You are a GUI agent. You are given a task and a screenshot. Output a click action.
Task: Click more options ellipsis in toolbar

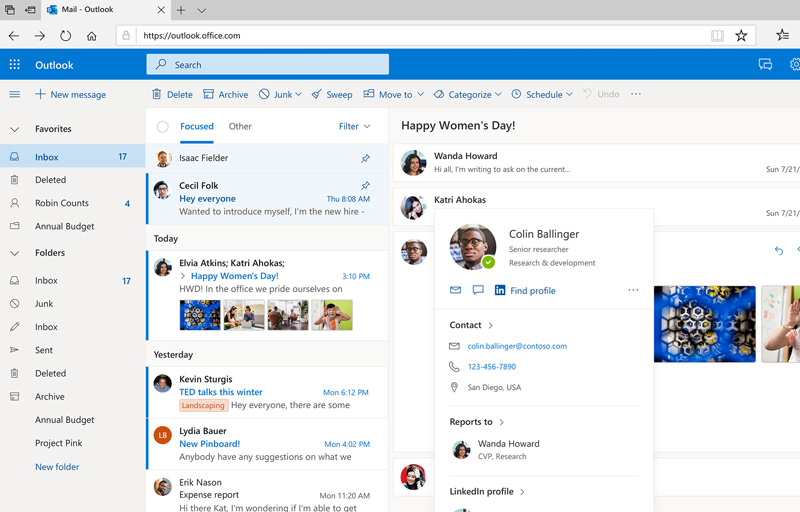click(x=636, y=94)
